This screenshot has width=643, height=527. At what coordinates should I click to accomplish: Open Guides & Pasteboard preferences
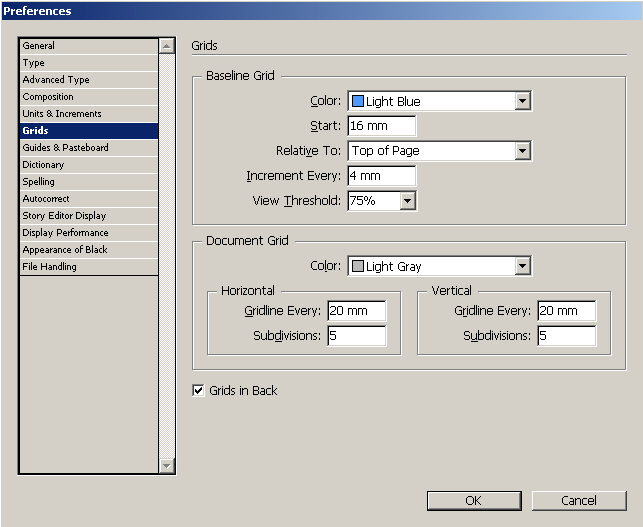tap(89, 148)
